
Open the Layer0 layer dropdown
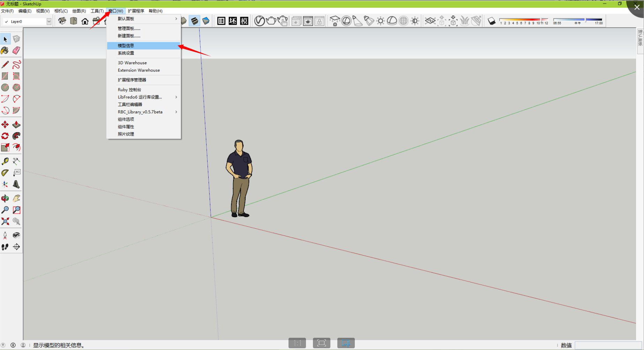tap(49, 22)
